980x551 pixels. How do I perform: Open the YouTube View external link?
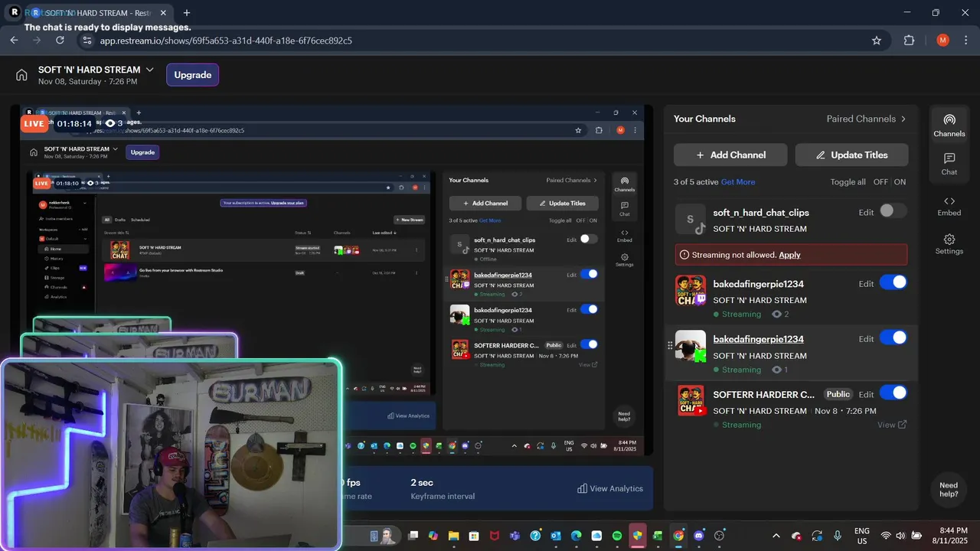click(892, 425)
